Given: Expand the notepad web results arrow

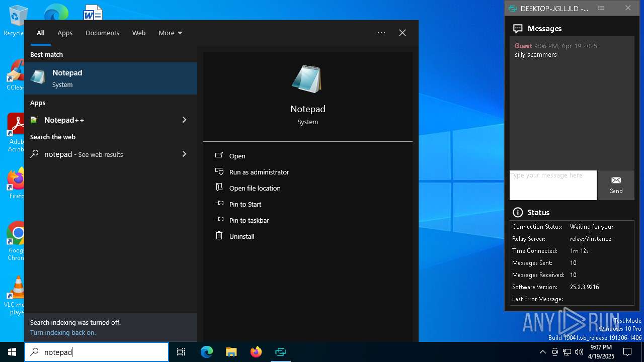Looking at the screenshot, I should click(x=184, y=154).
